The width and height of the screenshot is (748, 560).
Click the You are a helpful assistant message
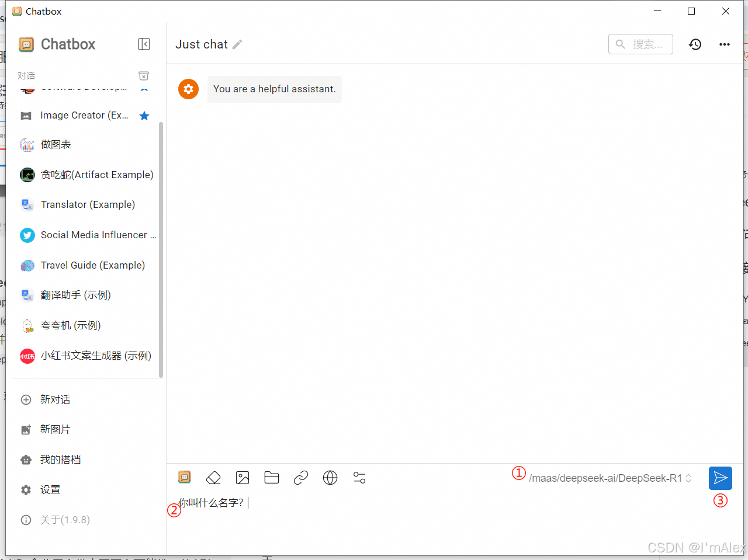coord(275,89)
